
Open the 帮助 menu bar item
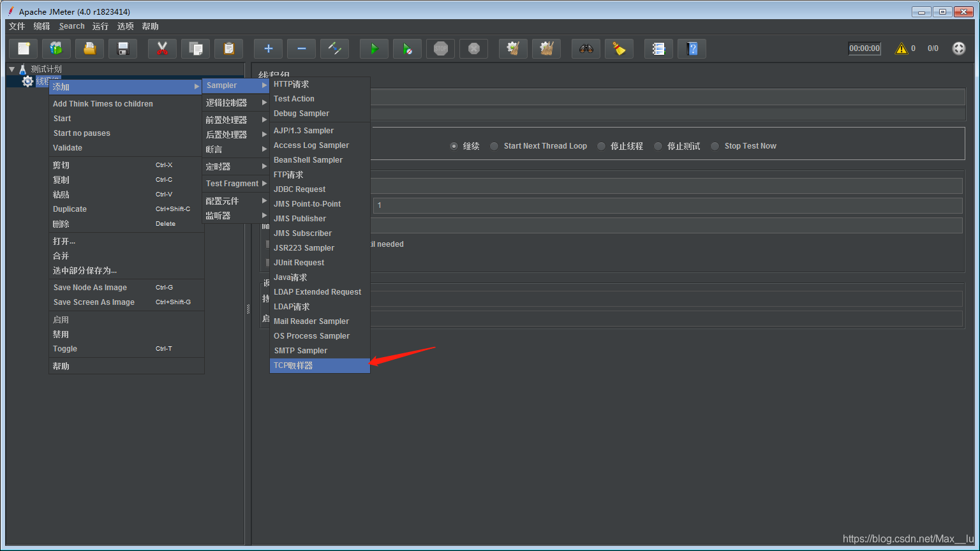click(x=150, y=26)
